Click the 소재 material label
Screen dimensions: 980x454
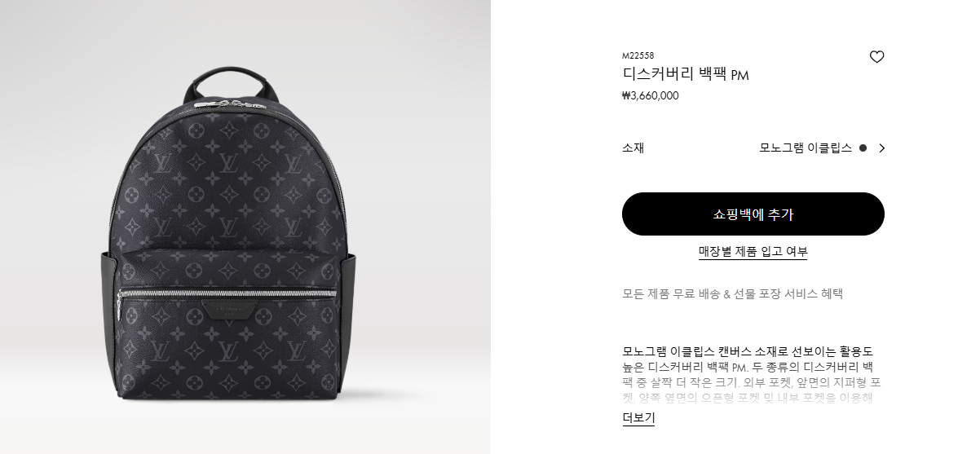(x=633, y=148)
